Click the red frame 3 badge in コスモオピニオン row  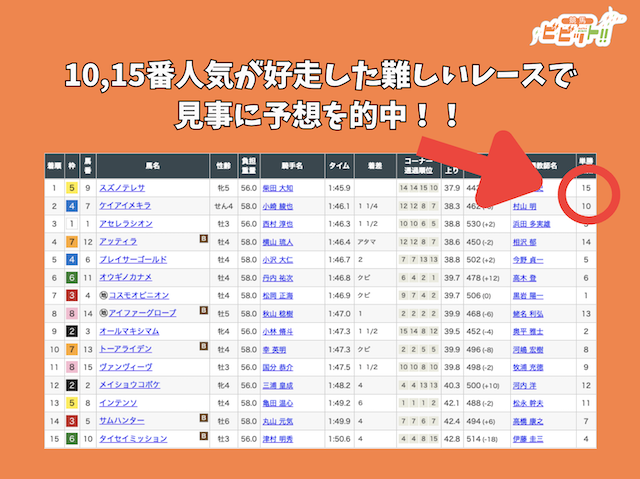click(x=72, y=295)
